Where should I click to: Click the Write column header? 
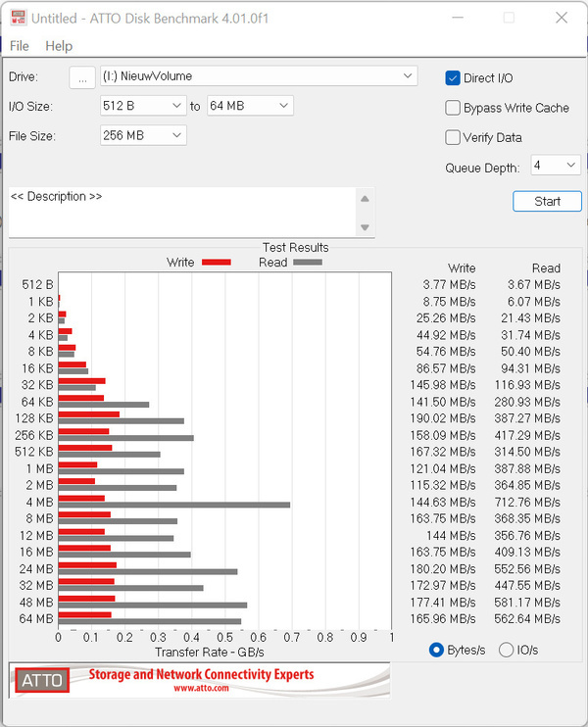[x=462, y=268]
